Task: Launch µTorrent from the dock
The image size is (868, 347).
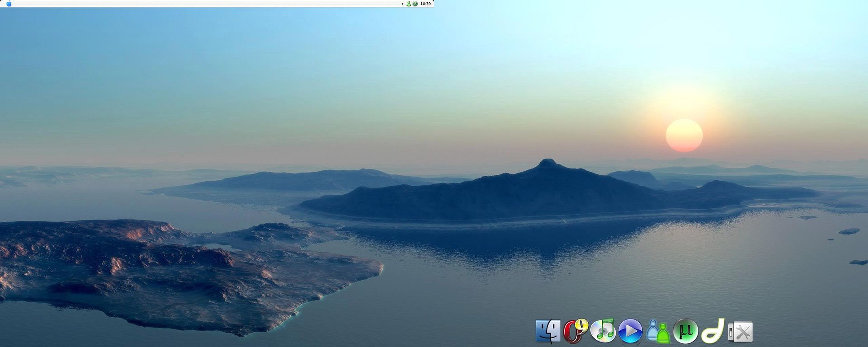Action: 685,332
